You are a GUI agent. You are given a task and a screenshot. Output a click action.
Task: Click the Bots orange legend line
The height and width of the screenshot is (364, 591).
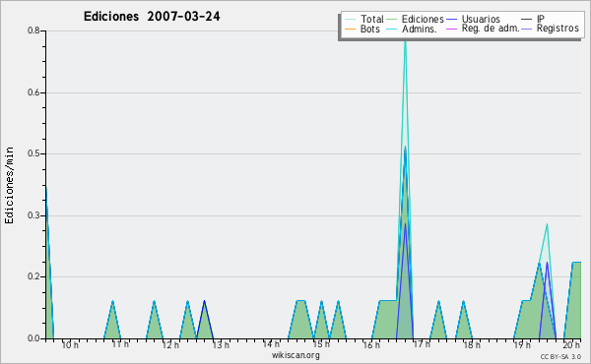click(x=350, y=29)
